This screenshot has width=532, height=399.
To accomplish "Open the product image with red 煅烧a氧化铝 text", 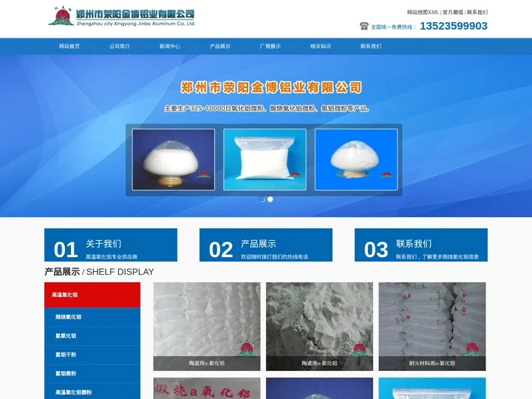I will click(x=207, y=389).
